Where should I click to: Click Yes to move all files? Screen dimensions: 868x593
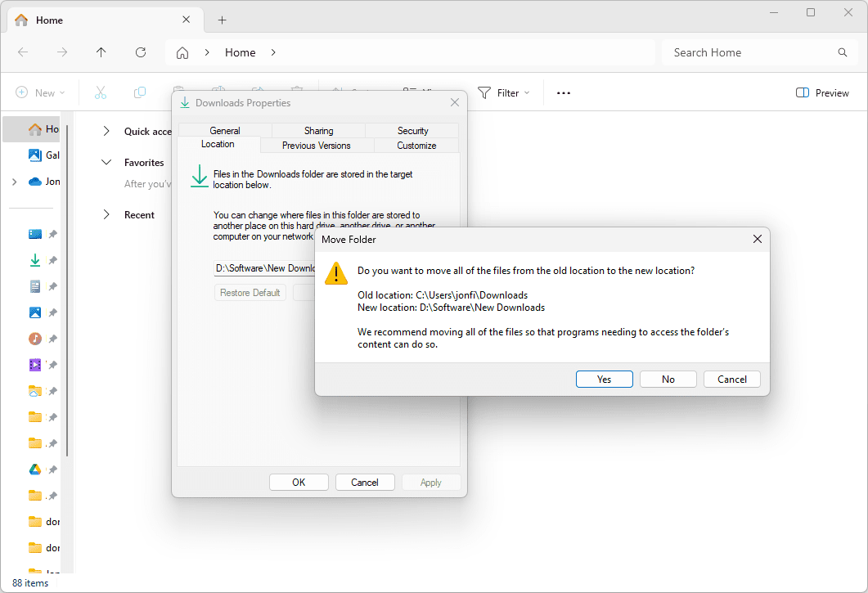pos(604,379)
